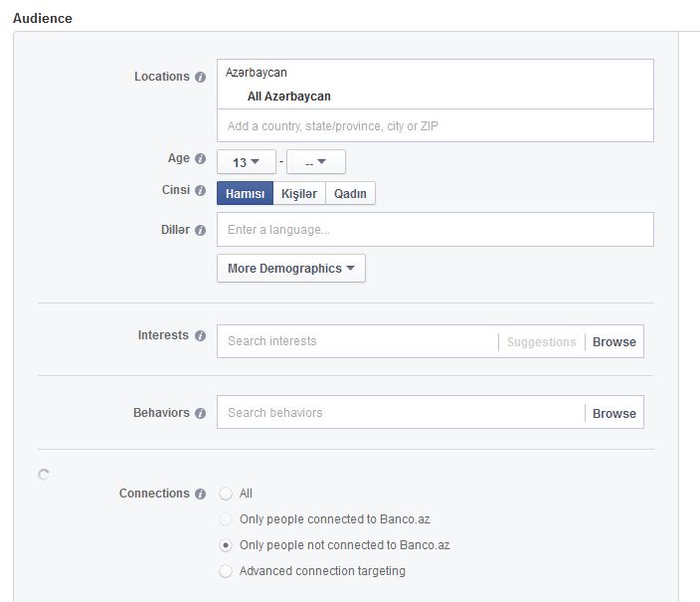Click the Age info icon
The width and height of the screenshot is (700, 602).
201,158
